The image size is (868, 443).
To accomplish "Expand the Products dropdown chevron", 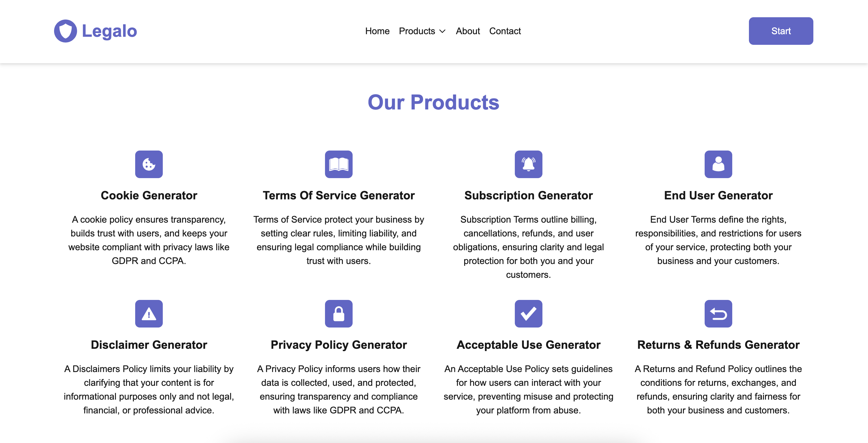I will pos(442,31).
